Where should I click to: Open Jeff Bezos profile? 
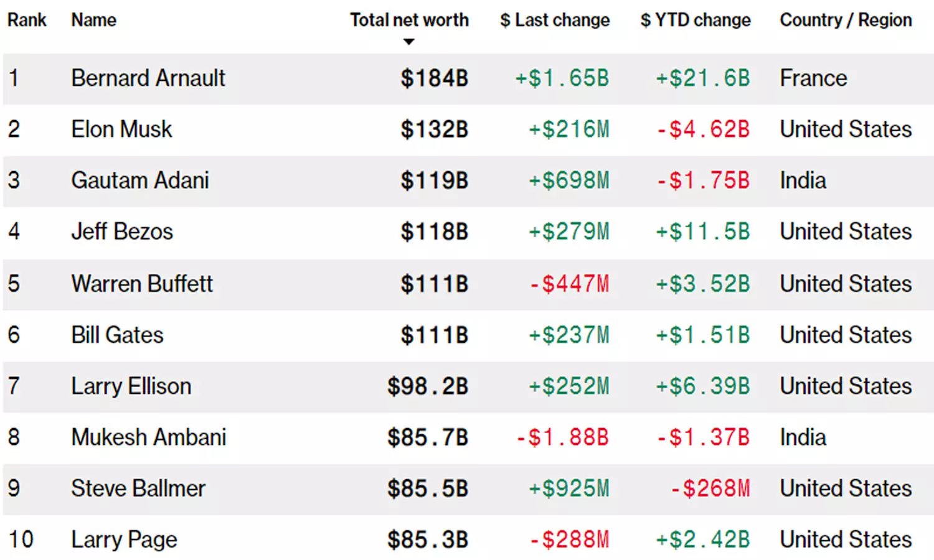[122, 231]
